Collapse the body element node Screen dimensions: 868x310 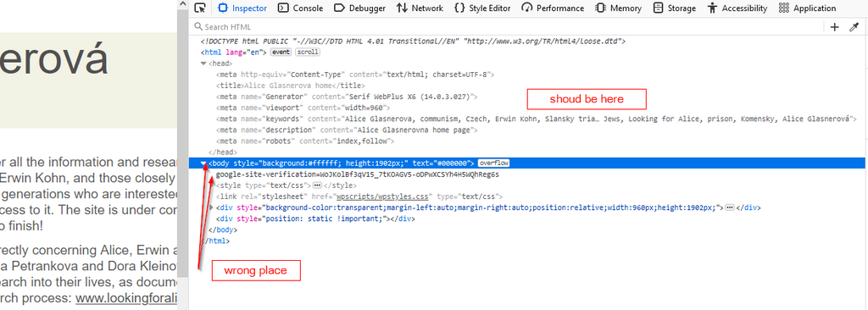click(203, 163)
